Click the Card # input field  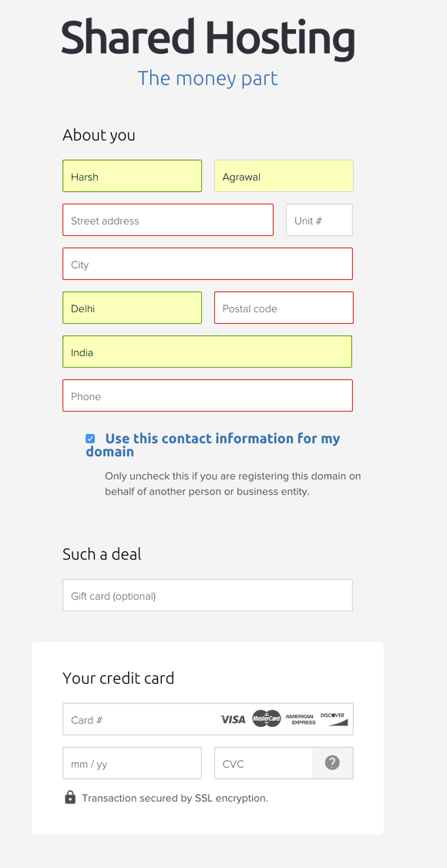pyautogui.click(x=208, y=719)
